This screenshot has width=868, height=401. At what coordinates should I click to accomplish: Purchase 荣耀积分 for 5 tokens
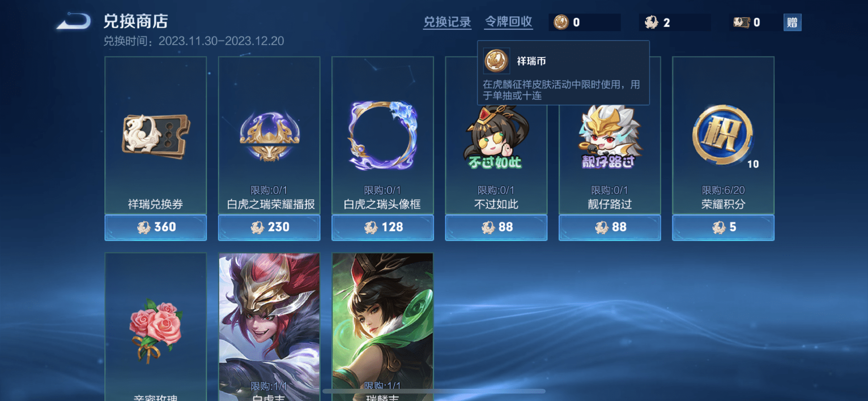click(x=723, y=227)
